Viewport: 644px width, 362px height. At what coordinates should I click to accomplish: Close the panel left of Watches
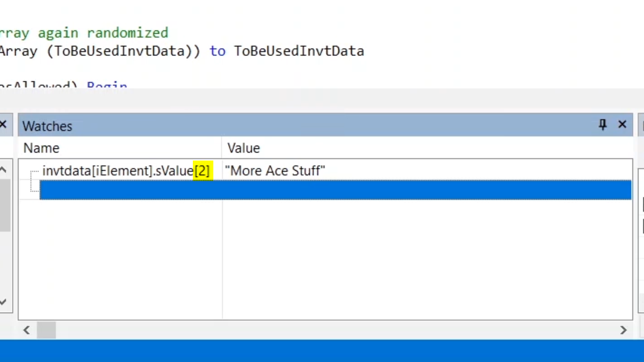(3, 125)
